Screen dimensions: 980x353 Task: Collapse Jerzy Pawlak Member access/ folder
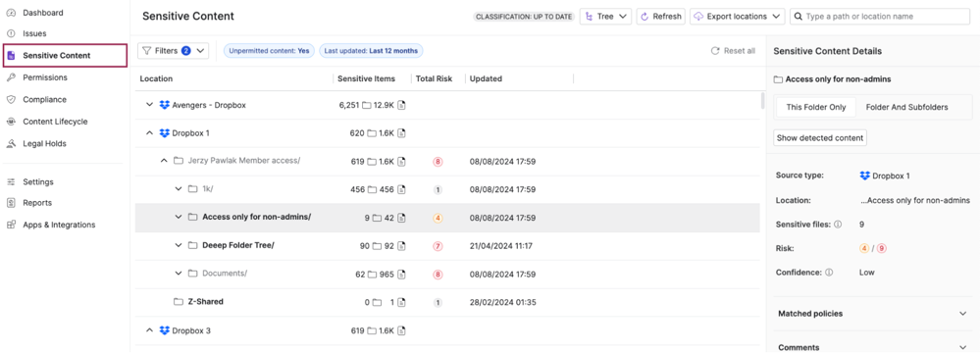click(x=164, y=161)
